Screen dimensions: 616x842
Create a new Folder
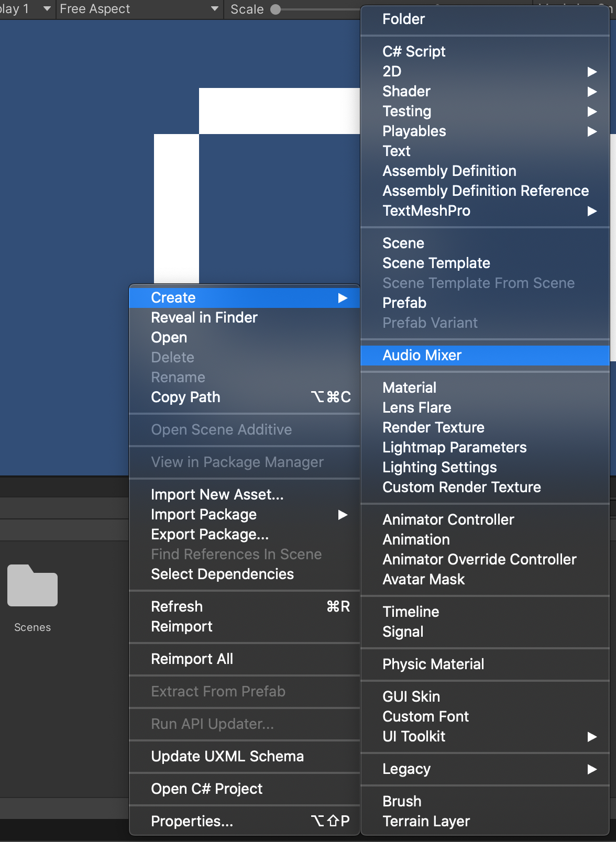coord(485,19)
